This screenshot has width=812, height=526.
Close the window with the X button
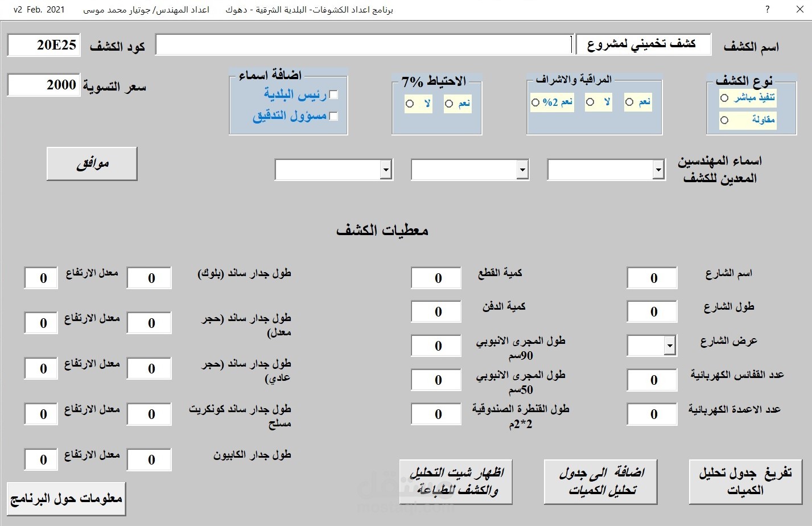(x=800, y=9)
